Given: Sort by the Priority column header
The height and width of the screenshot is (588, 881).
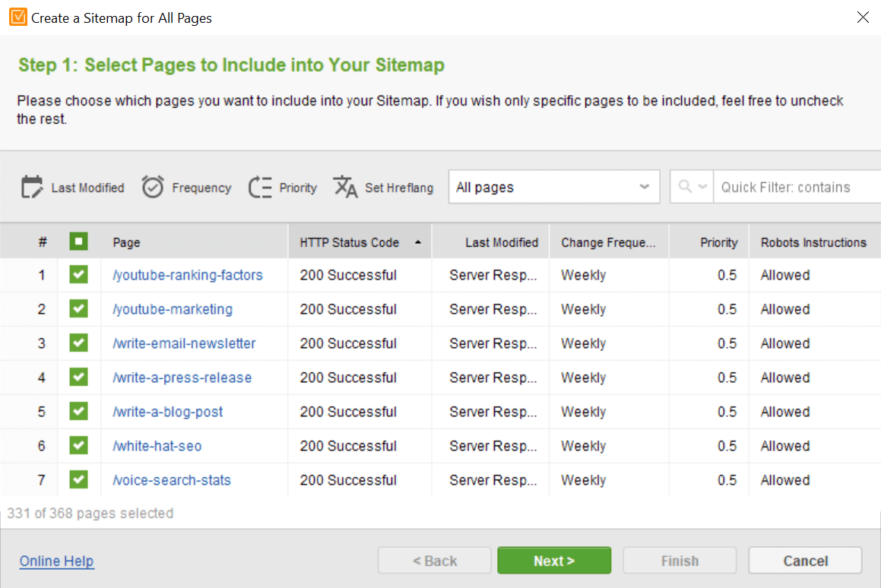Looking at the screenshot, I should click(718, 242).
